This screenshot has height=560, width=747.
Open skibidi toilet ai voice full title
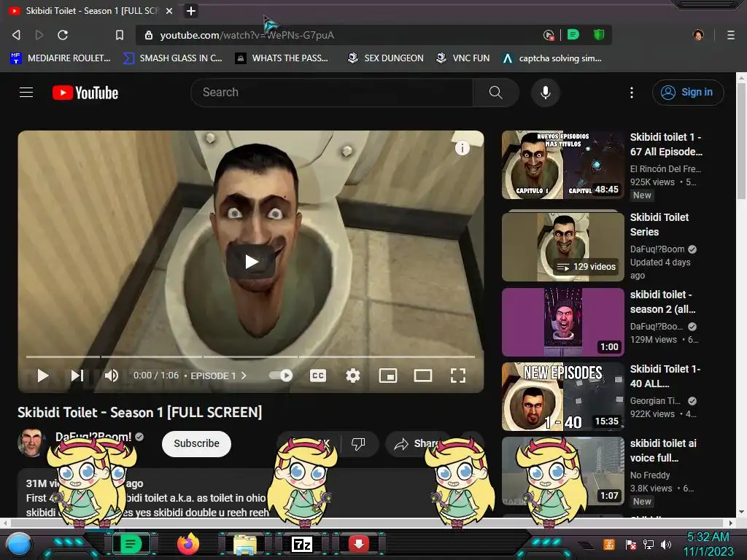point(663,451)
